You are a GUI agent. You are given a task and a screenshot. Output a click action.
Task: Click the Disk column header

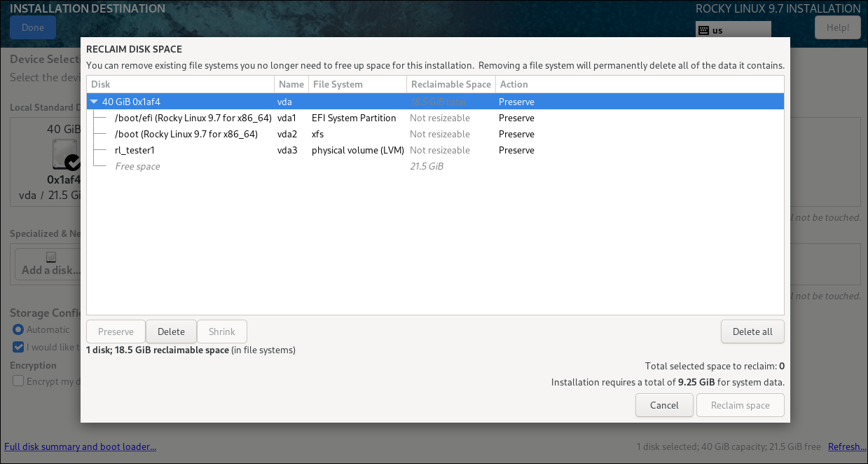(181, 84)
